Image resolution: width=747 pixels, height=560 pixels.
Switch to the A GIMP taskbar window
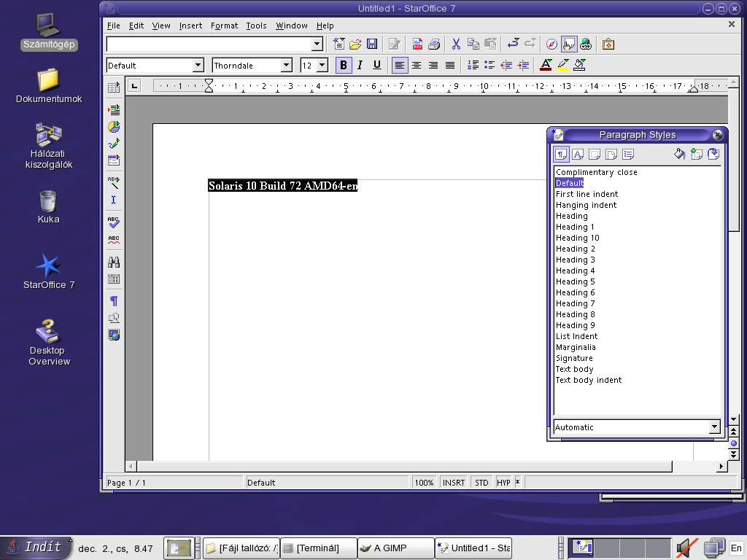(x=395, y=548)
